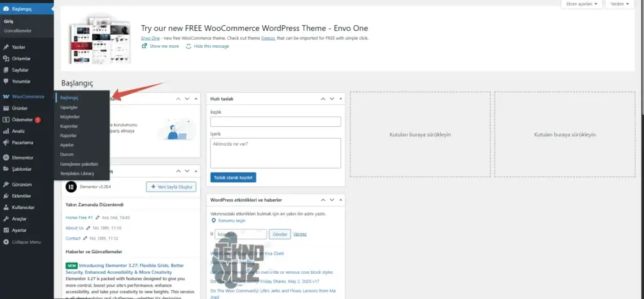The image size is (644, 299).
Task: Click the pencil icon next to Contact
Action: tap(85, 238)
